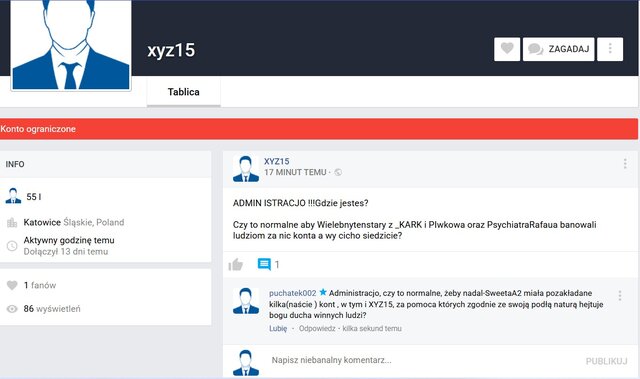Image resolution: width=640 pixels, height=379 pixels.
Task: Click Lubię under puchatek002's comment
Action: coord(278,328)
